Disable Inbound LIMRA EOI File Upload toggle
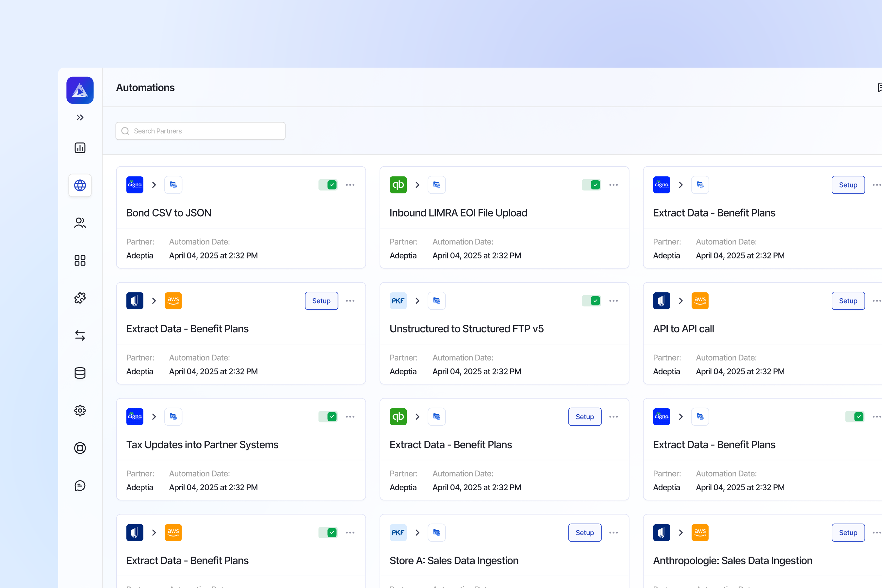Screen dimensions: 882x588 (x=591, y=185)
